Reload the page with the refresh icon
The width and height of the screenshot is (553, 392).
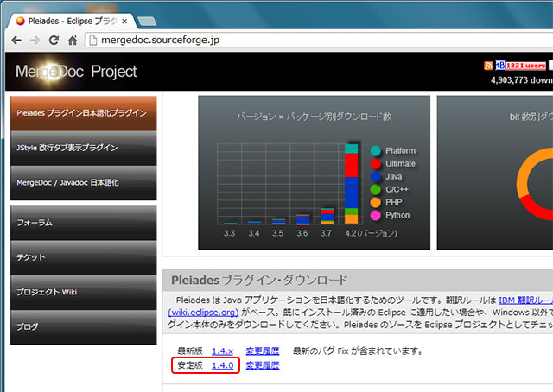pyautogui.click(x=54, y=41)
